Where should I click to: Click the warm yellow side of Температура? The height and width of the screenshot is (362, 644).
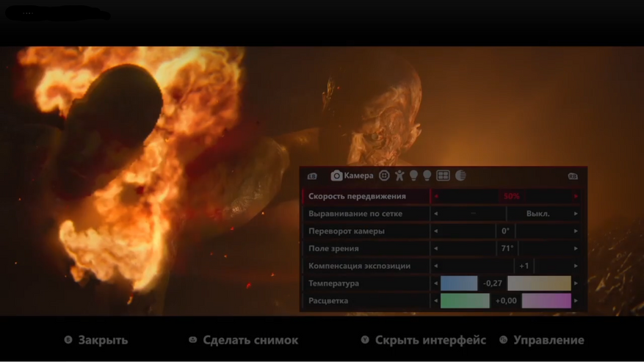(539, 283)
